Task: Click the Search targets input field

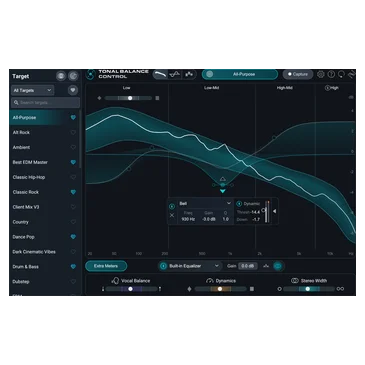Action: point(46,103)
